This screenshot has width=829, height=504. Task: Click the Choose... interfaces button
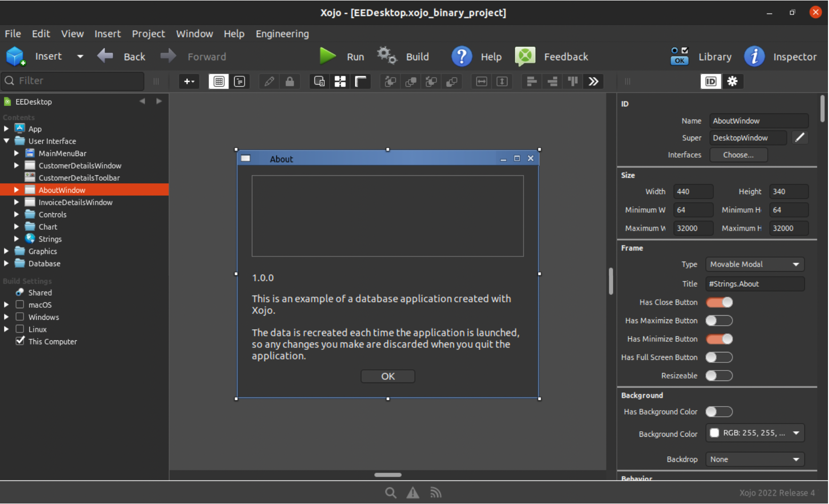click(739, 155)
